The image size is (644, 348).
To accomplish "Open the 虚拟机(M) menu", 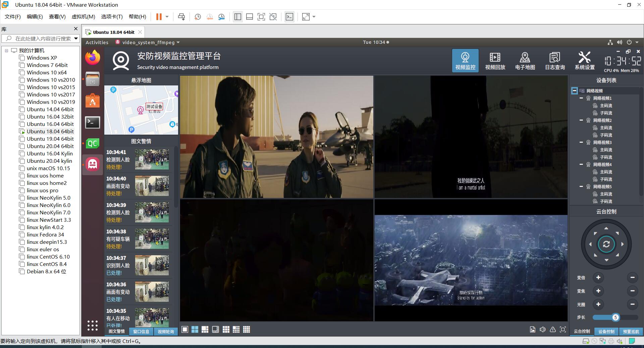I will pos(83,17).
